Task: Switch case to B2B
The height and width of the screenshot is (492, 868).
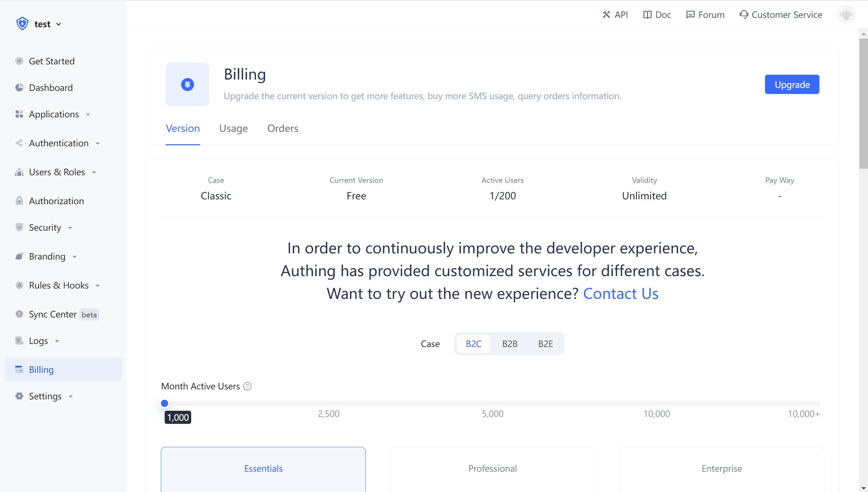Action: pyautogui.click(x=510, y=344)
